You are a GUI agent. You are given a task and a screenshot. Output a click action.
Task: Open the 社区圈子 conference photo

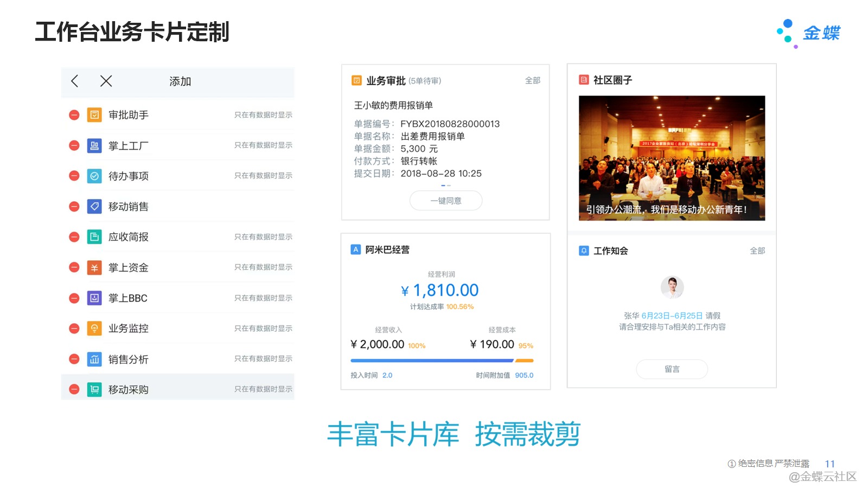click(x=672, y=158)
